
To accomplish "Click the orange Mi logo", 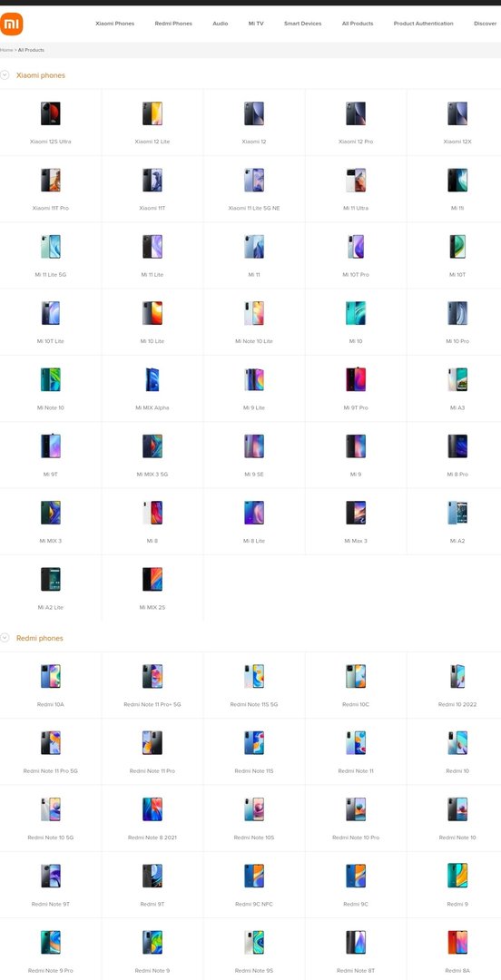I will 11,24.
